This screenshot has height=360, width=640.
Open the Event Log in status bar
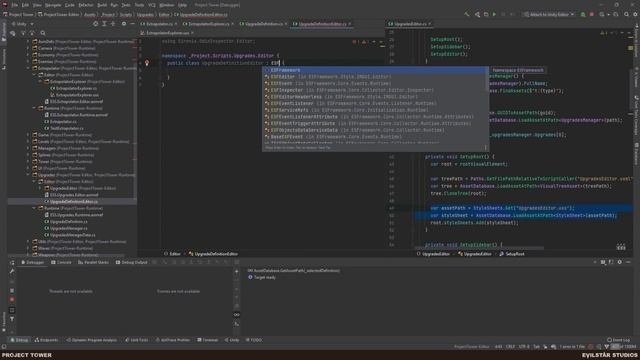pos(618,340)
